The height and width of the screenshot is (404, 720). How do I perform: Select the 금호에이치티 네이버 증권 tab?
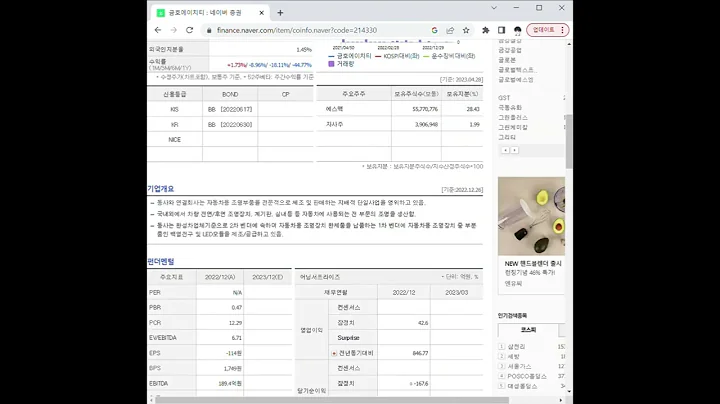(209, 13)
